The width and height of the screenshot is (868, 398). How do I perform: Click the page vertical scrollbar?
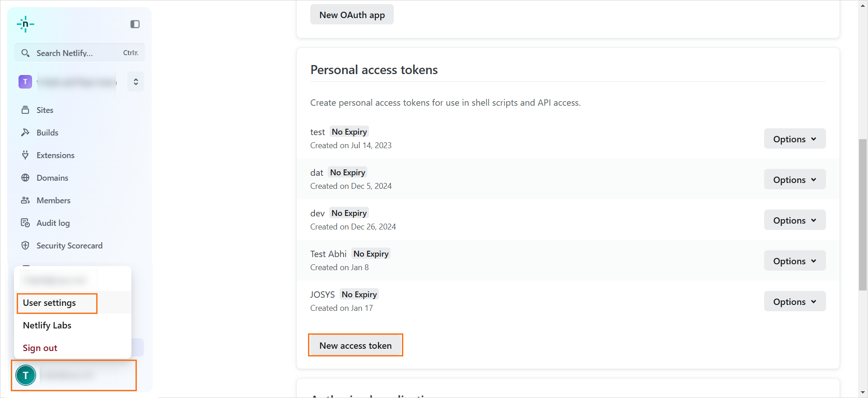click(x=863, y=215)
